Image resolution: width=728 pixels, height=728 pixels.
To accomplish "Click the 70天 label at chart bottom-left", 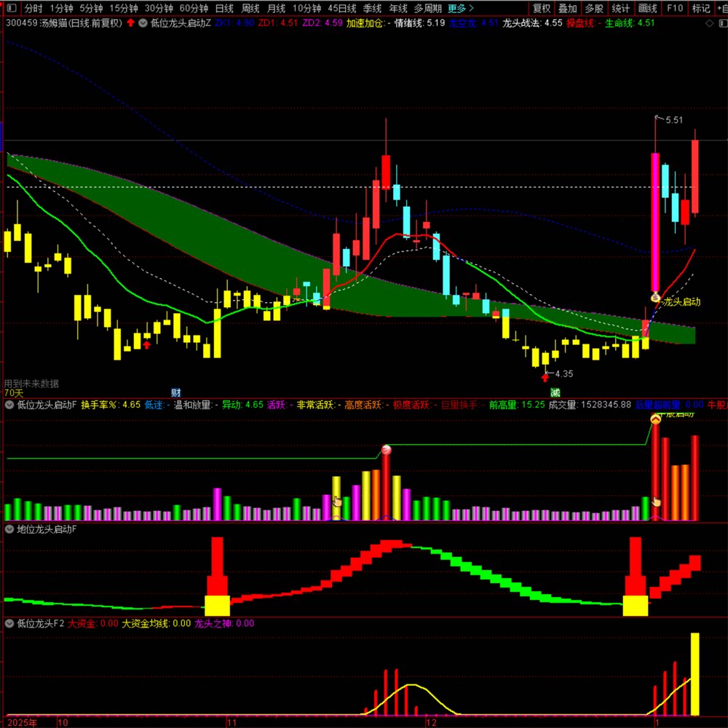I will [13, 393].
